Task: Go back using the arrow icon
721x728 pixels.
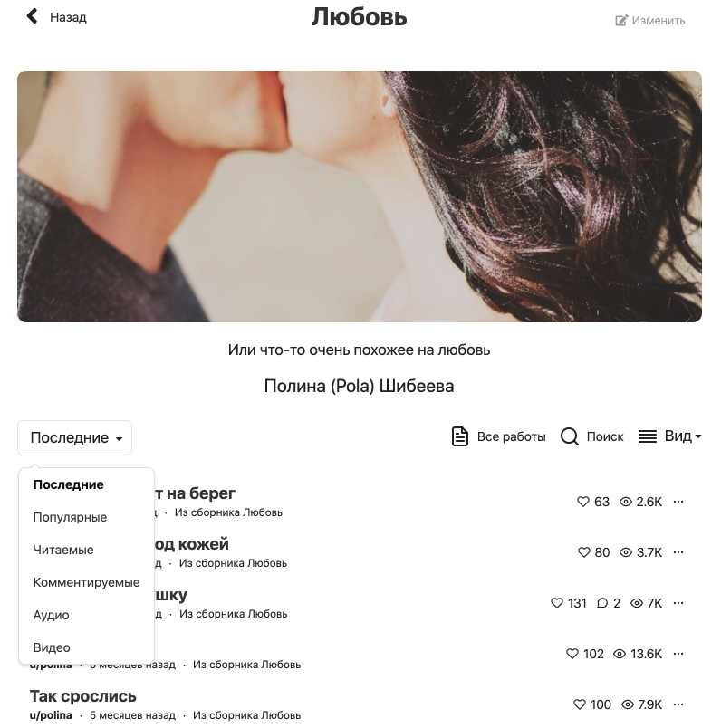Action: click(x=32, y=16)
